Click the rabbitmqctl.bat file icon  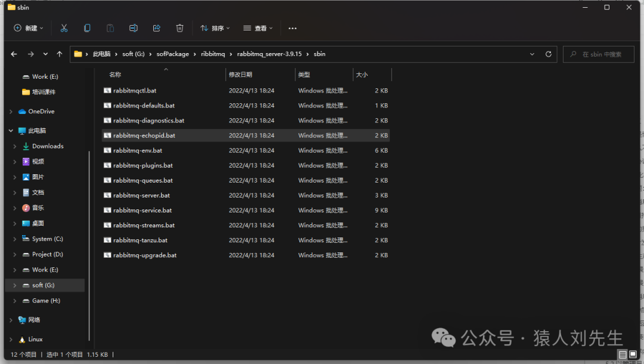[x=107, y=90]
